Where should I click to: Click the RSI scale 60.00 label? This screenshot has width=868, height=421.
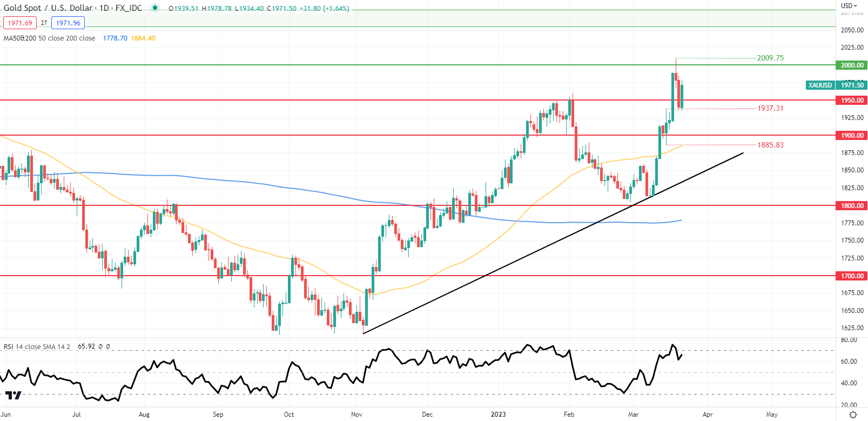(x=849, y=362)
